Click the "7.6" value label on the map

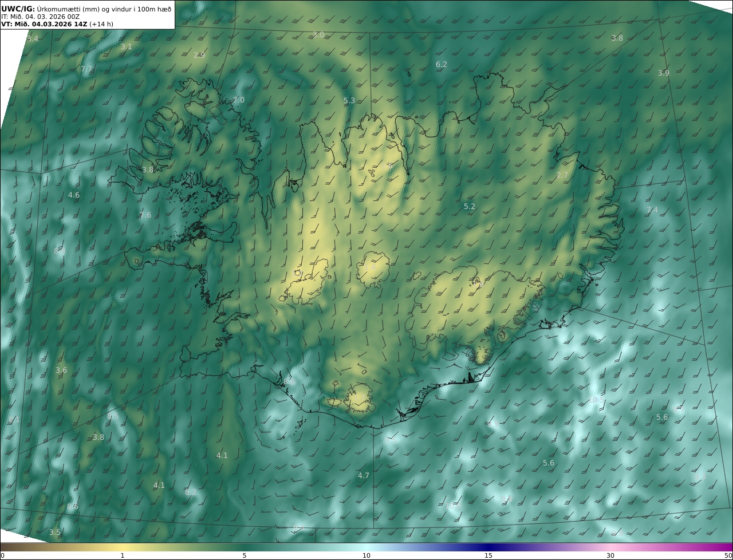click(145, 215)
